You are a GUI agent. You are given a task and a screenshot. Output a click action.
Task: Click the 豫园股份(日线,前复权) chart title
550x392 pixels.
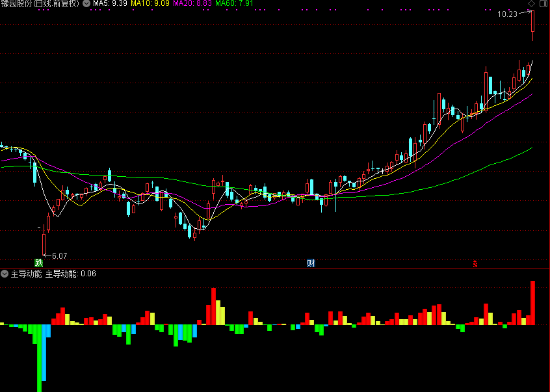tap(40, 4)
